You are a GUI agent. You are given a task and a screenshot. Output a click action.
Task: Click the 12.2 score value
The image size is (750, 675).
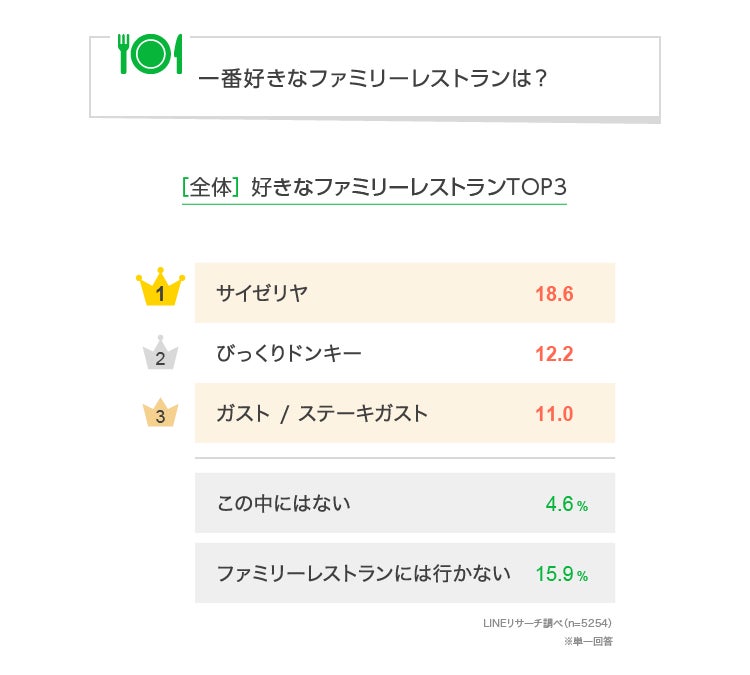[x=554, y=355]
